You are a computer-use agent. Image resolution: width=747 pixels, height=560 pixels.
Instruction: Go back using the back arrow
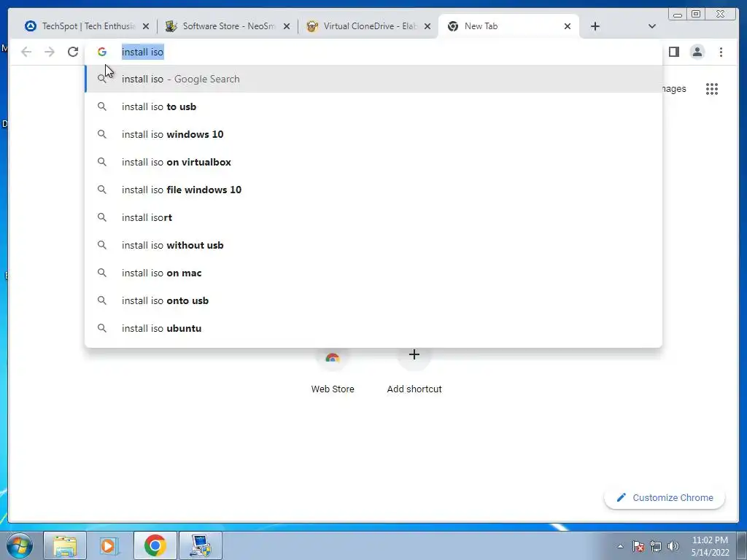pyautogui.click(x=26, y=52)
